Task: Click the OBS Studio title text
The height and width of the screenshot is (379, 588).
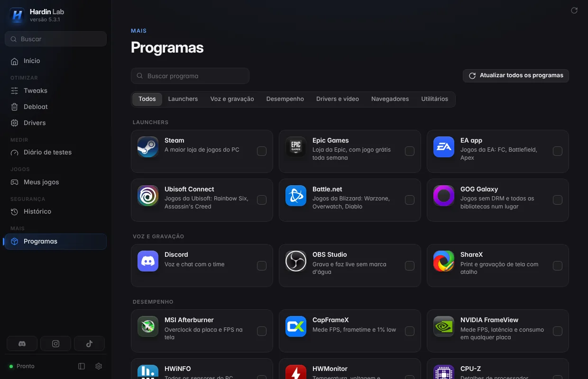Action: [x=330, y=255]
